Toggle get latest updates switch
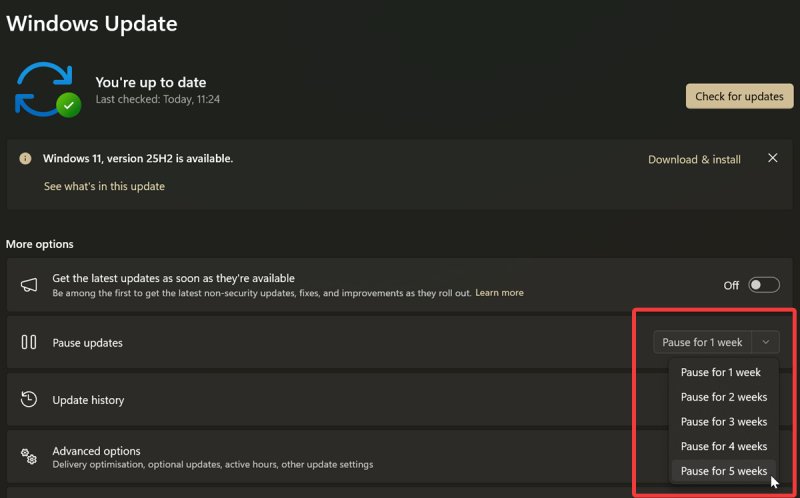Viewport: 800px width, 498px height. click(x=763, y=285)
